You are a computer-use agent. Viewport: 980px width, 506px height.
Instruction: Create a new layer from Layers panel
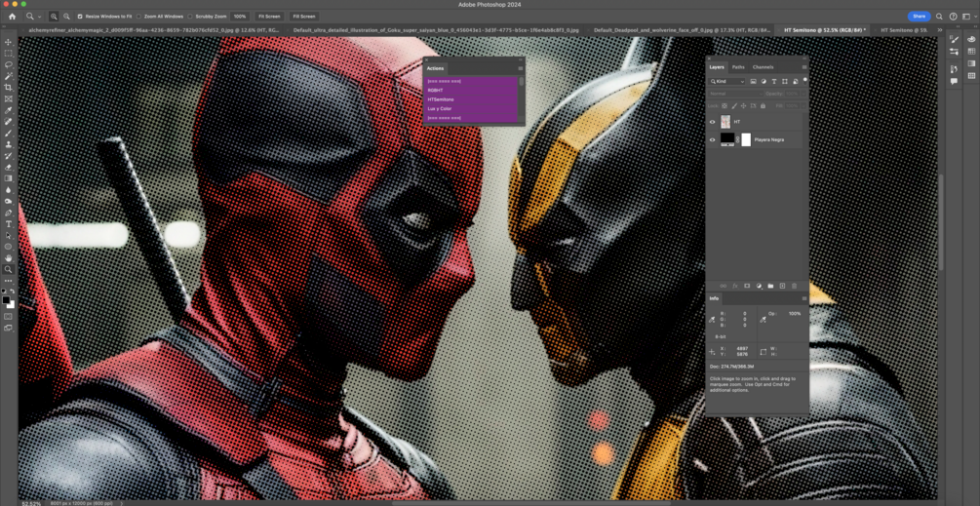tap(782, 286)
